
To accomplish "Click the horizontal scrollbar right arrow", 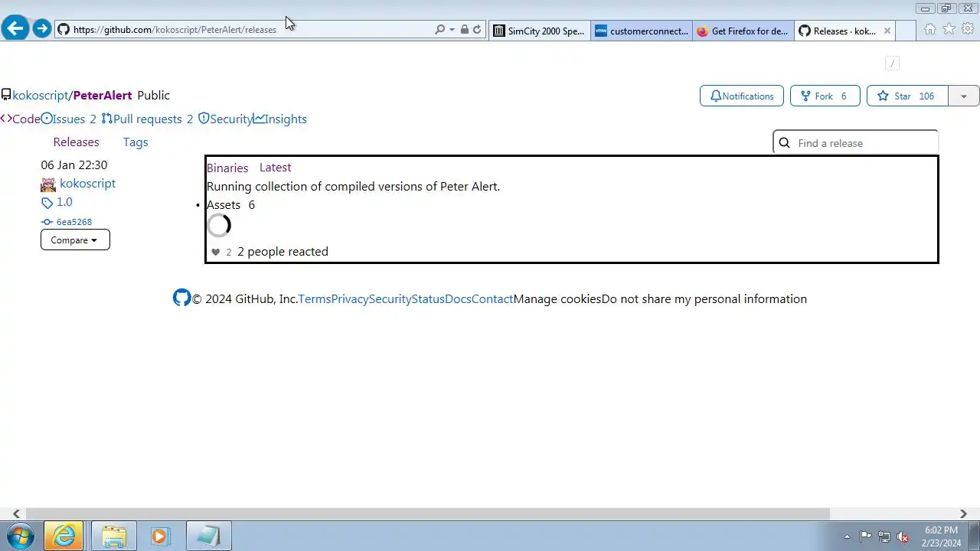I will [963, 514].
